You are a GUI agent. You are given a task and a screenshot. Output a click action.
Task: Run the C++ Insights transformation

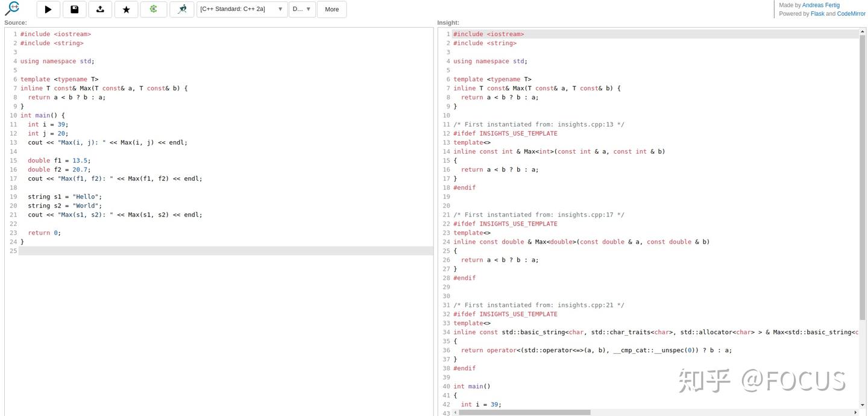point(48,9)
